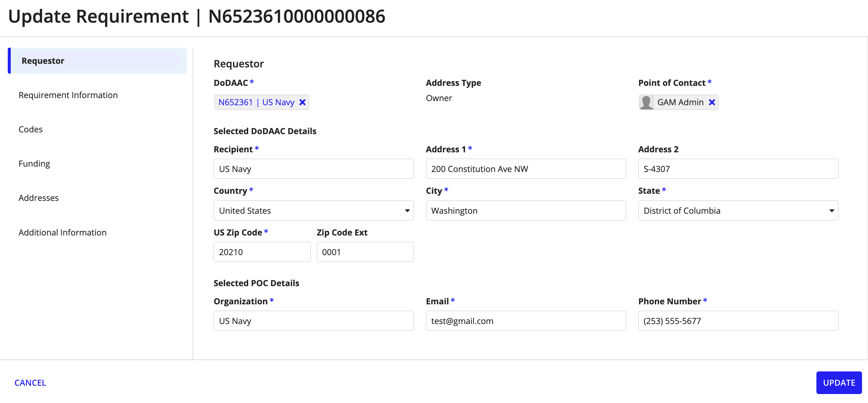Click the Address 2 field
The width and height of the screenshot is (868, 403).
[x=738, y=169]
